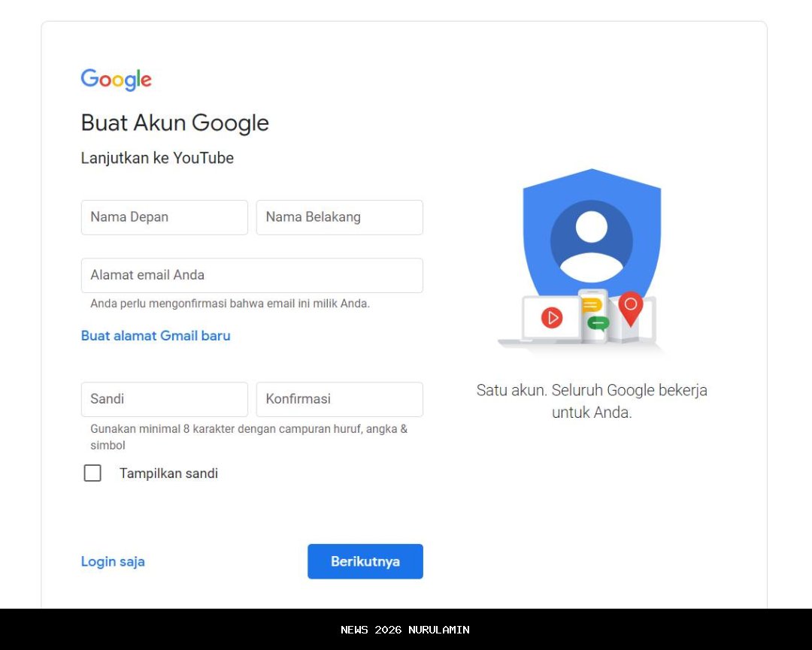Click the Konfirmasi password field
This screenshot has width=812, height=650.
click(x=340, y=400)
